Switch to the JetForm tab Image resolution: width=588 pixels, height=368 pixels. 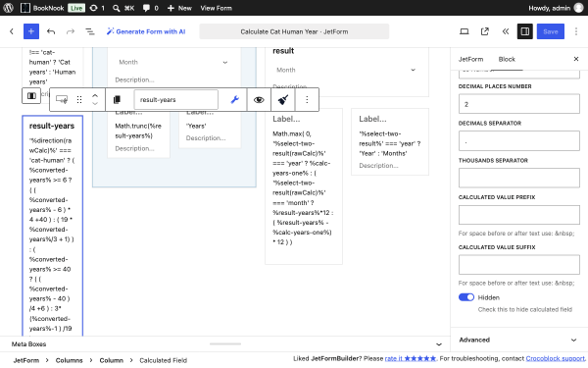(x=470, y=59)
